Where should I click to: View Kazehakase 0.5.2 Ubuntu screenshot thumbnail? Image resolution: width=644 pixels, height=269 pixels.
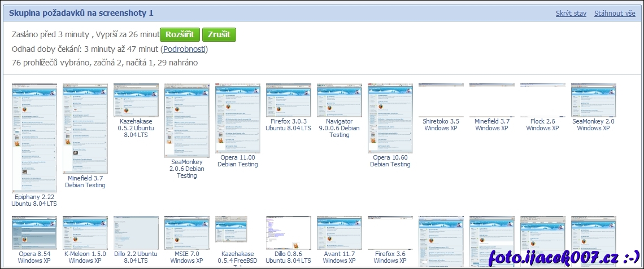coord(136,100)
